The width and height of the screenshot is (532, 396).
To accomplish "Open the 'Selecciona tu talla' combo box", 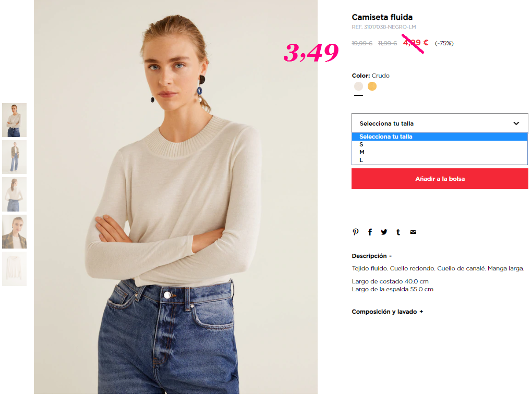I will 440,123.
